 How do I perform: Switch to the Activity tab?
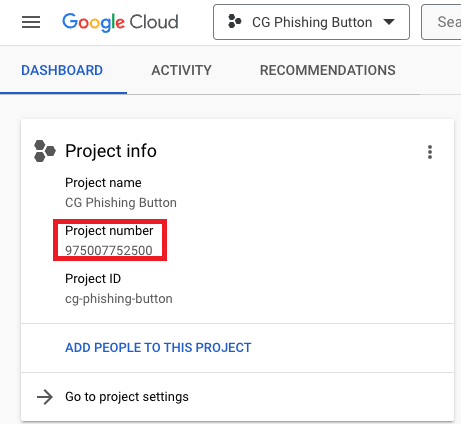click(181, 70)
